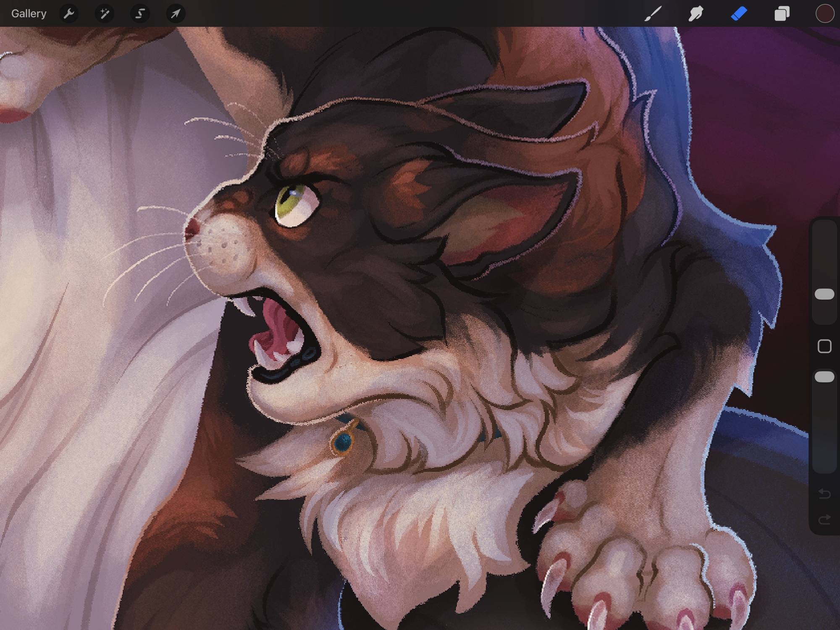Screen dimensions: 840x630
Task: Tap the Redo arrow
Action: [x=824, y=520]
